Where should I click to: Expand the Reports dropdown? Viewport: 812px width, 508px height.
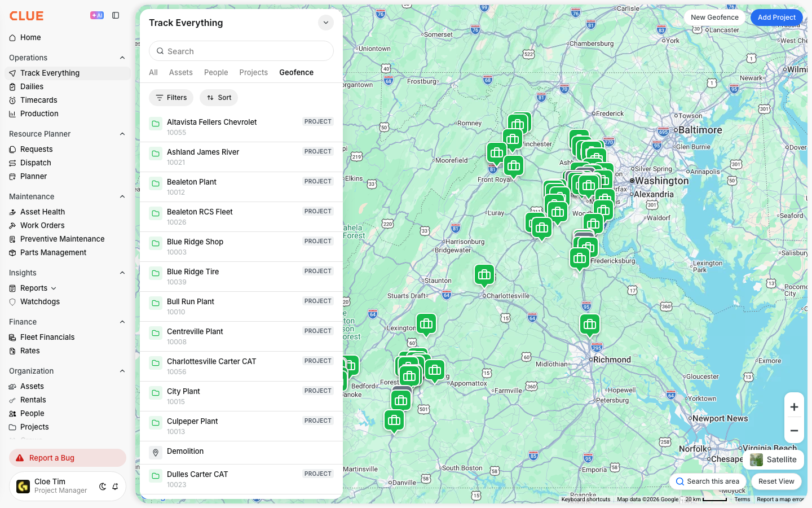(54, 288)
